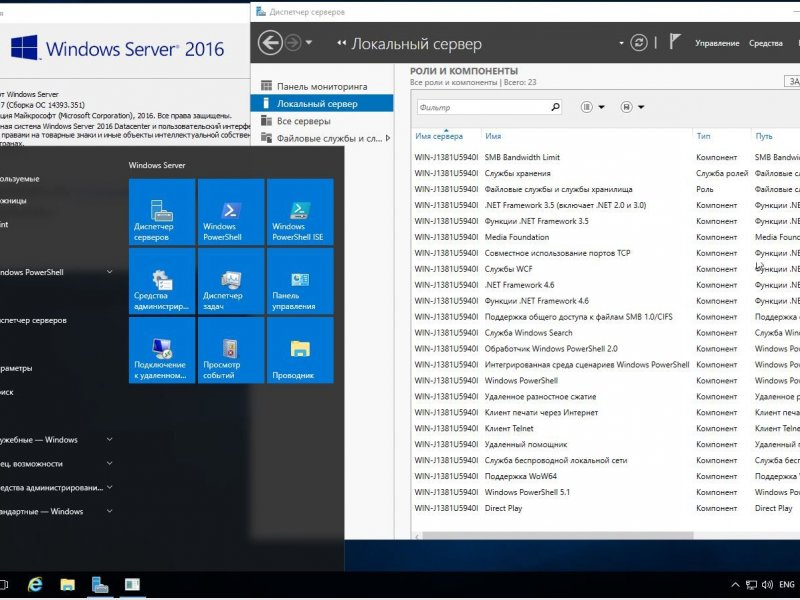
Task: Select the Клиент Telnet row
Action: pyautogui.click(x=607, y=428)
